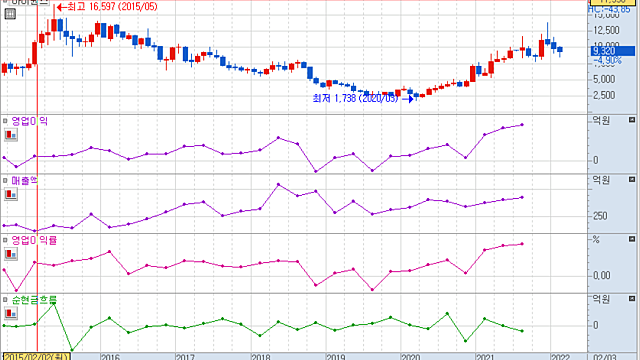Click the 2019 year label on time axis
640x360 pixels.
tap(336, 357)
